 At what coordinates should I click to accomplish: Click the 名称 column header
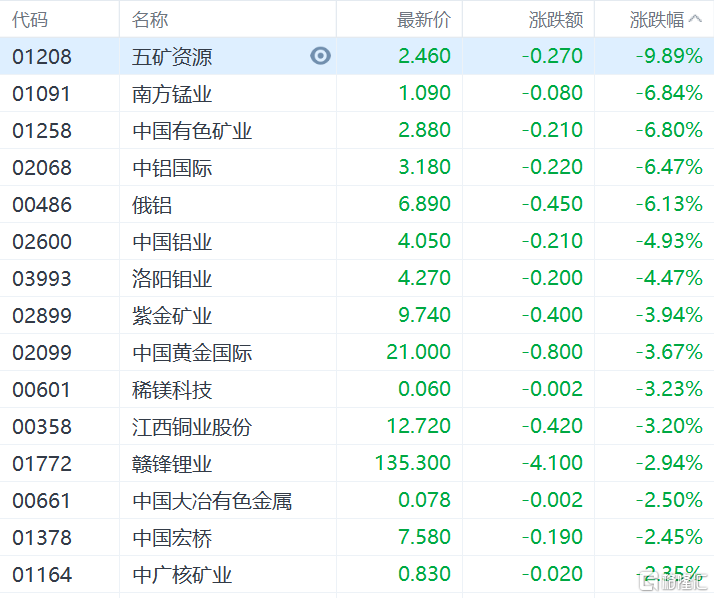(150, 20)
